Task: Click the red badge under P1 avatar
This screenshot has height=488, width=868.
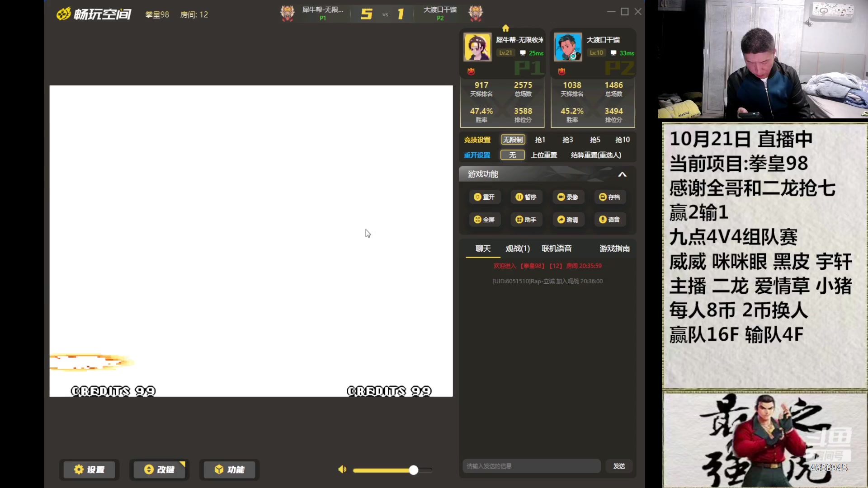Action: click(471, 71)
